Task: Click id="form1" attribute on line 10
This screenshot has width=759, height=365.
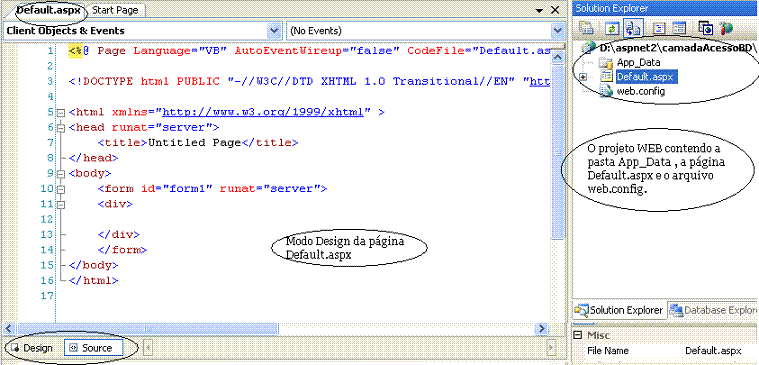Action: [176, 189]
